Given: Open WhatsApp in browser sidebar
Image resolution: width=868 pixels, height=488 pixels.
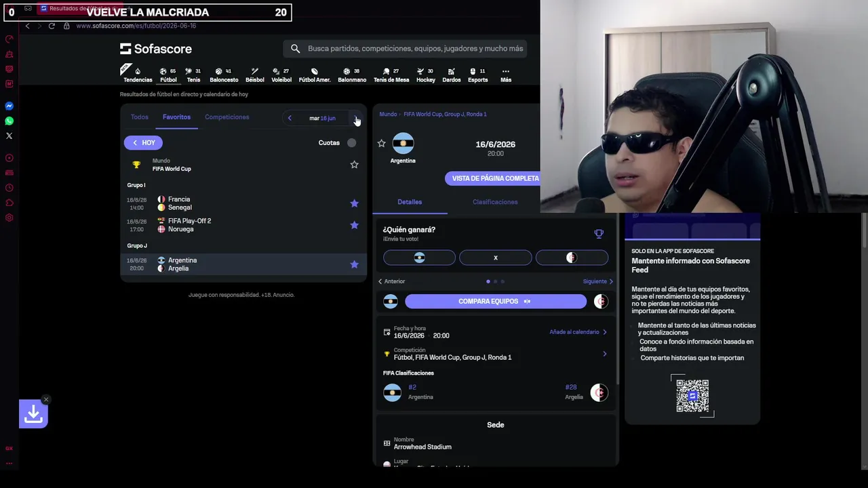Looking at the screenshot, I should (x=9, y=121).
